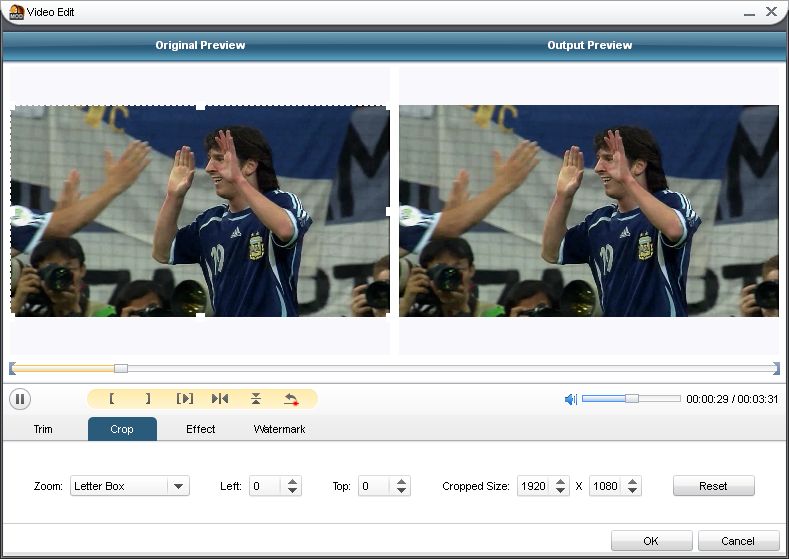
Task: Minimize the Video Edit window
Action: point(749,13)
